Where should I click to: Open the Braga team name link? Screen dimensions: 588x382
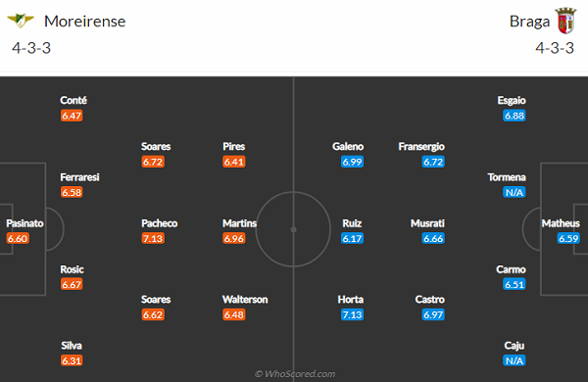529,22
